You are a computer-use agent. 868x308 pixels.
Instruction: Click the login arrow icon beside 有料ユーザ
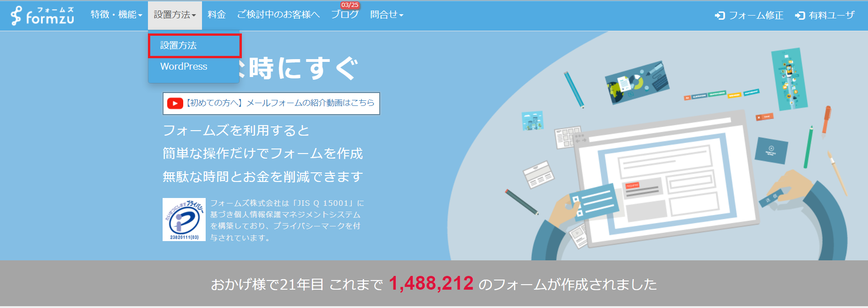[x=800, y=16]
